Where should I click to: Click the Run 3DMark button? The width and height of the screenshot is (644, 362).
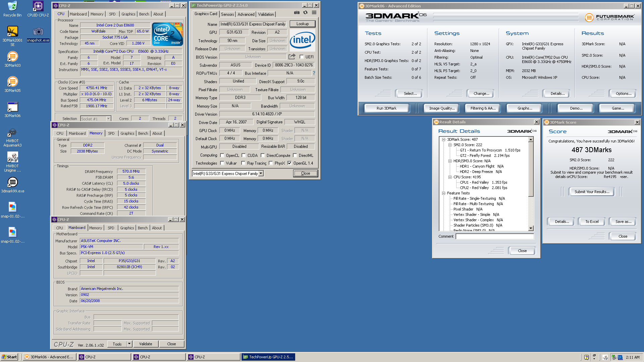tap(386, 108)
